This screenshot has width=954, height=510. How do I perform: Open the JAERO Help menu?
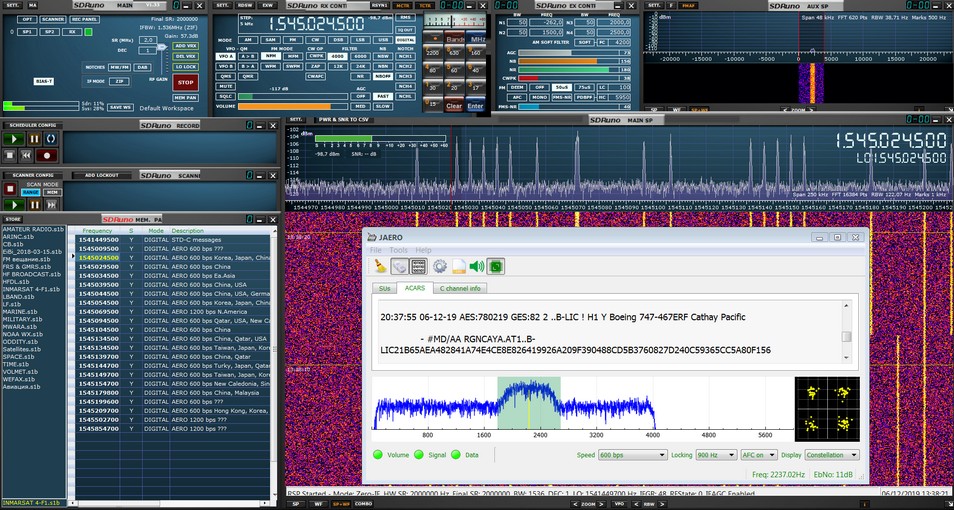click(423, 250)
